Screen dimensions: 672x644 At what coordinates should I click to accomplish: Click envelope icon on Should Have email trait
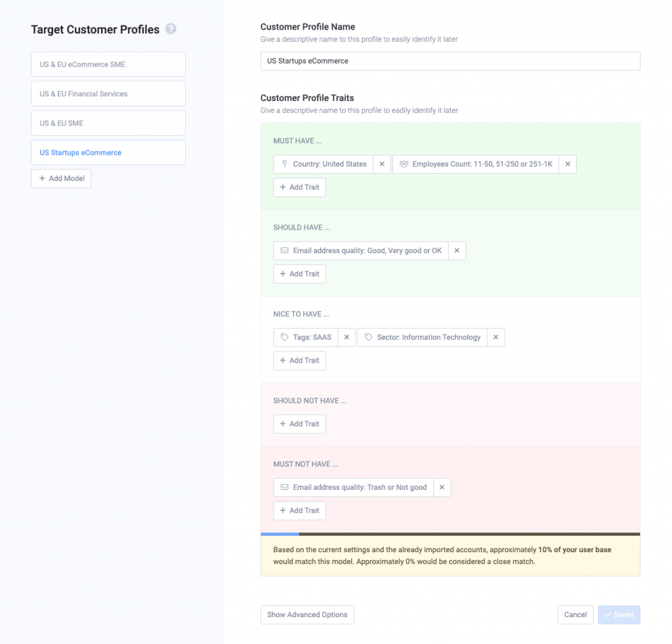coord(285,251)
